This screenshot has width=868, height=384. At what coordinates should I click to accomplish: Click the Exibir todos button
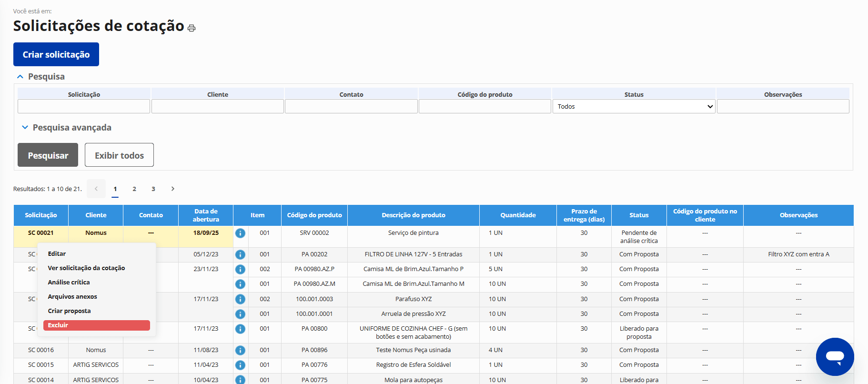pos(119,155)
